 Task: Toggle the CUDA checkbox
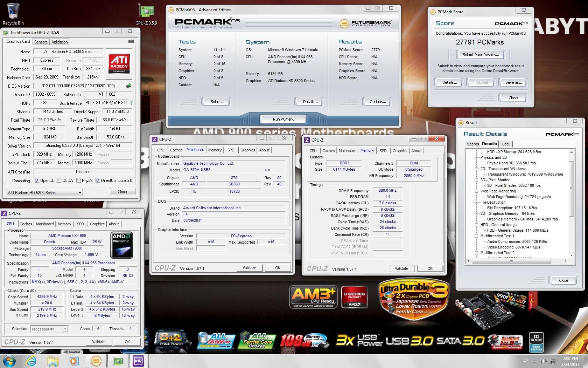coord(59,180)
